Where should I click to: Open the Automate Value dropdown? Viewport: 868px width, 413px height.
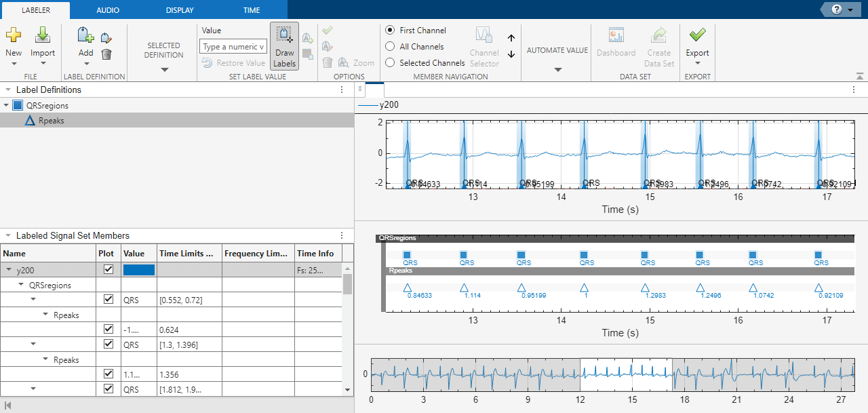tap(557, 69)
